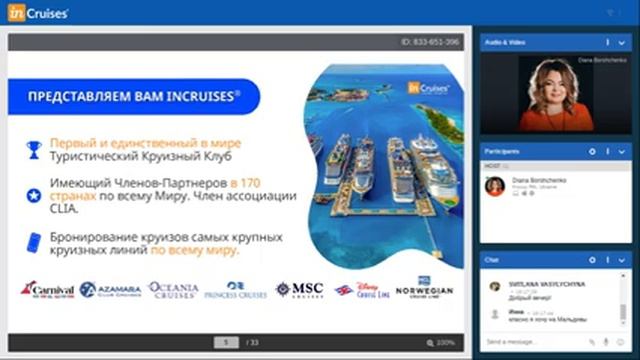Click the trophy icon on the slide
The width and height of the screenshot is (640, 360).
34,150
